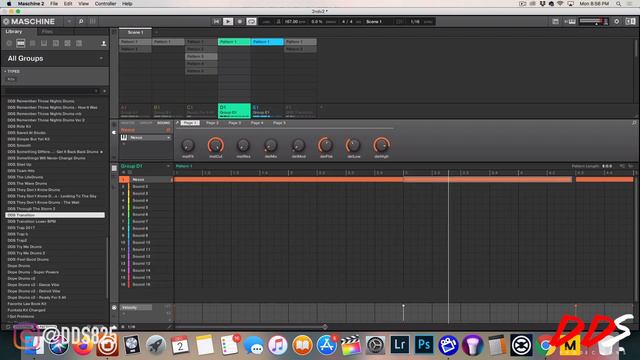Open Photoshop from the Dock
640x360 pixels.
pyautogui.click(x=424, y=345)
